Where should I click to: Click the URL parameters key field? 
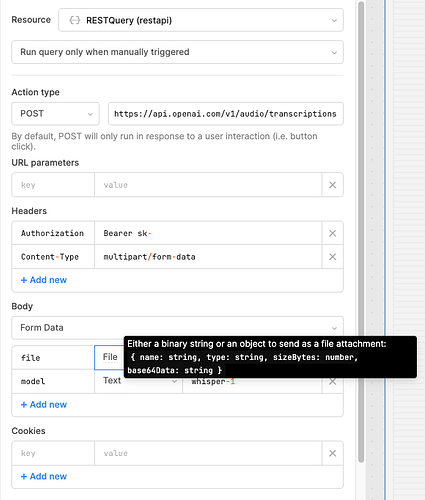(53, 185)
